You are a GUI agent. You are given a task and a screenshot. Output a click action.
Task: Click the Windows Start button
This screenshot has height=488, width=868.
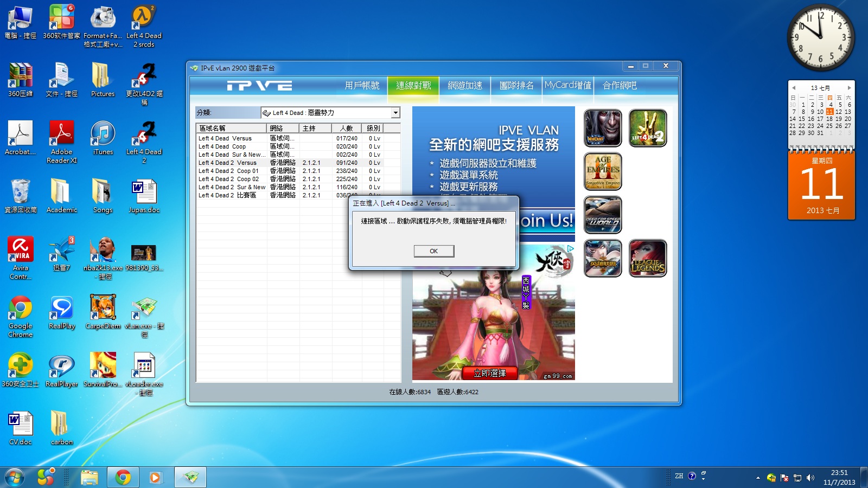coord(15,477)
